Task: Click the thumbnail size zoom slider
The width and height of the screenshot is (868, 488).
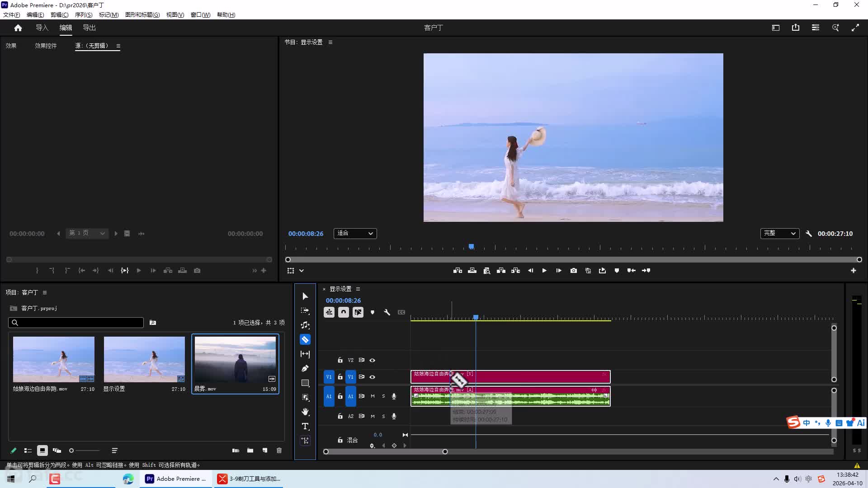Action: tap(84, 450)
